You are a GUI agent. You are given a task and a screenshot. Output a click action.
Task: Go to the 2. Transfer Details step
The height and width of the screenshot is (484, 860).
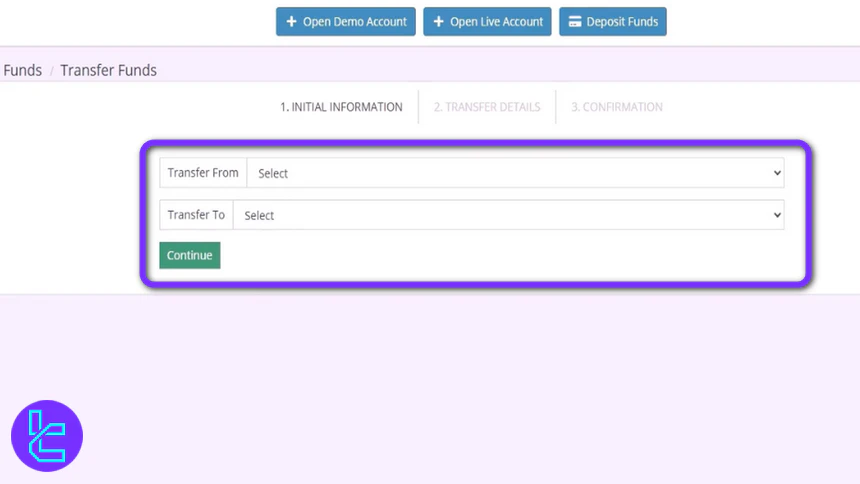click(486, 107)
